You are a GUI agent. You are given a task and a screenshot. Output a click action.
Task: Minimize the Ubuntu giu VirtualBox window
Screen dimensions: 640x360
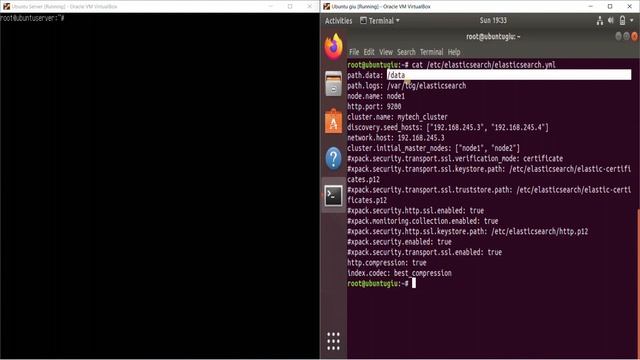[590, 7]
